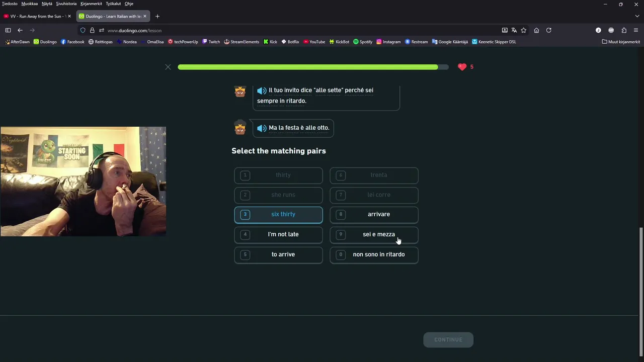Select the 'I'm not late' tile
644x362 pixels.
(x=278, y=234)
